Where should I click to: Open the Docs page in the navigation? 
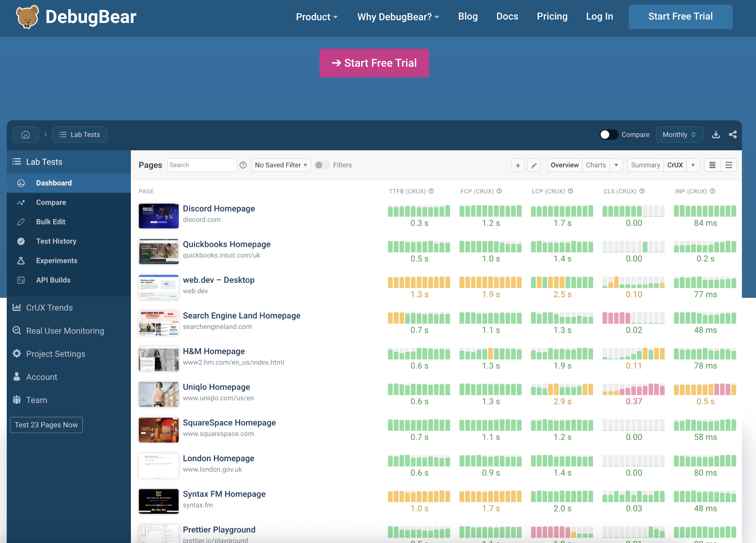click(507, 16)
